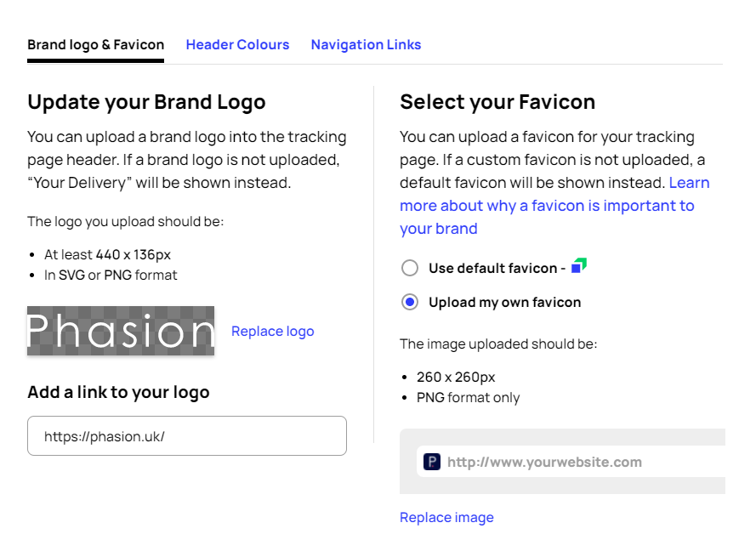Viewport: 756px width, 551px height.
Task: Select the Brand logo & Favicon tab
Action: point(95,44)
